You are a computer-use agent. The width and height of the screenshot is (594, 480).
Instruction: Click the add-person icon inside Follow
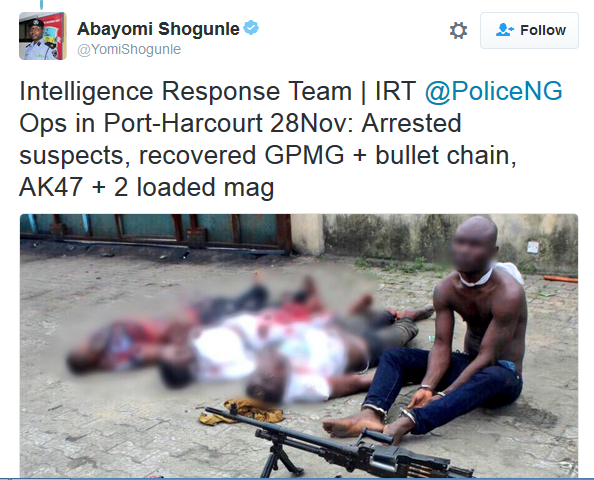coord(505,30)
